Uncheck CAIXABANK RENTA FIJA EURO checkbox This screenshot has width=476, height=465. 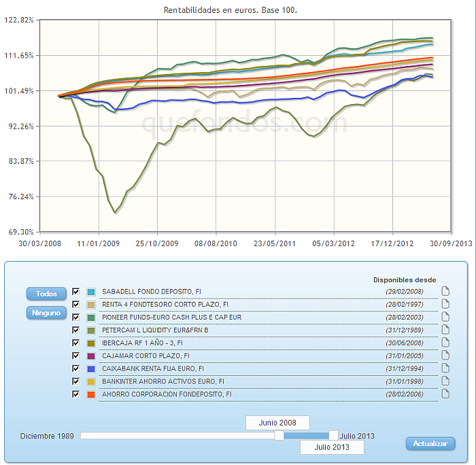(x=76, y=368)
